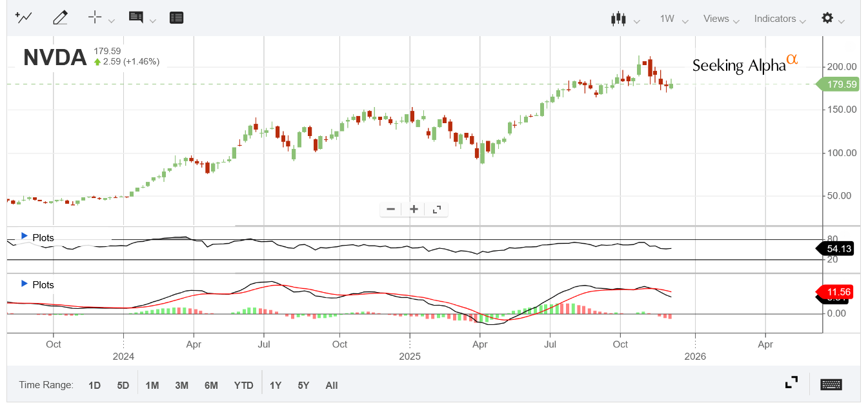Select the trend line drawing tool

pyautogui.click(x=24, y=18)
